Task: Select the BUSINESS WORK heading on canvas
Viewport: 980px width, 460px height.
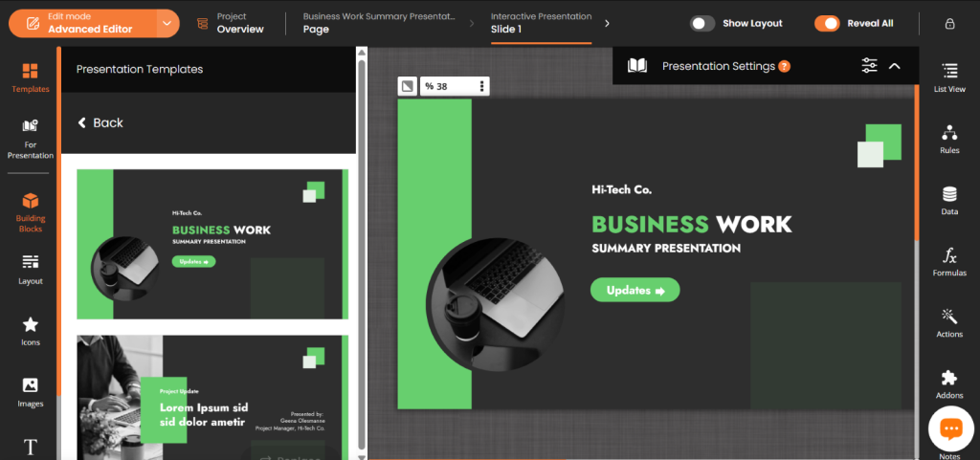Action: [x=691, y=224]
